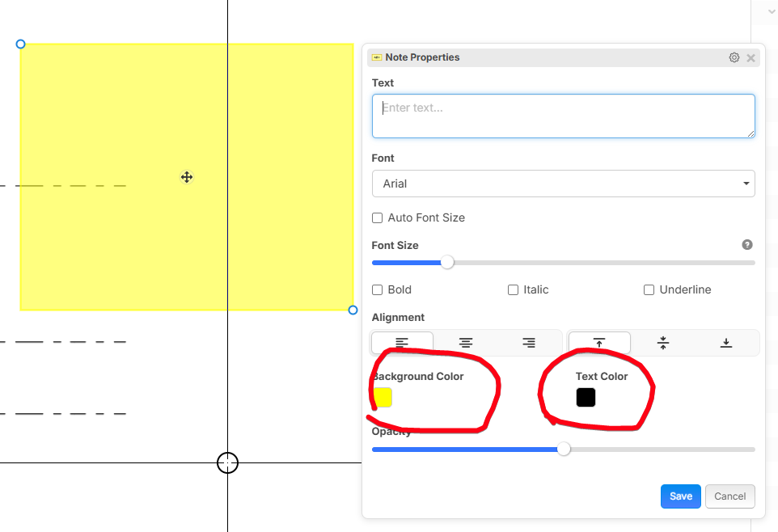778x532 pixels.
Task: Click the settings gear in Note Properties header
Action: point(734,57)
